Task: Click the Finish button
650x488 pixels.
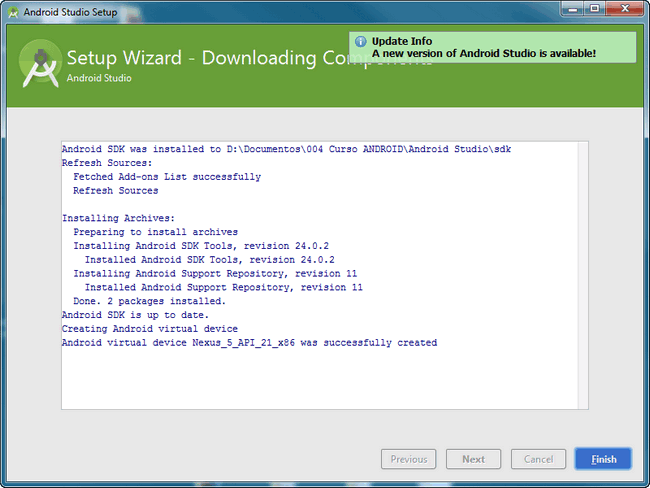Action: (603, 459)
